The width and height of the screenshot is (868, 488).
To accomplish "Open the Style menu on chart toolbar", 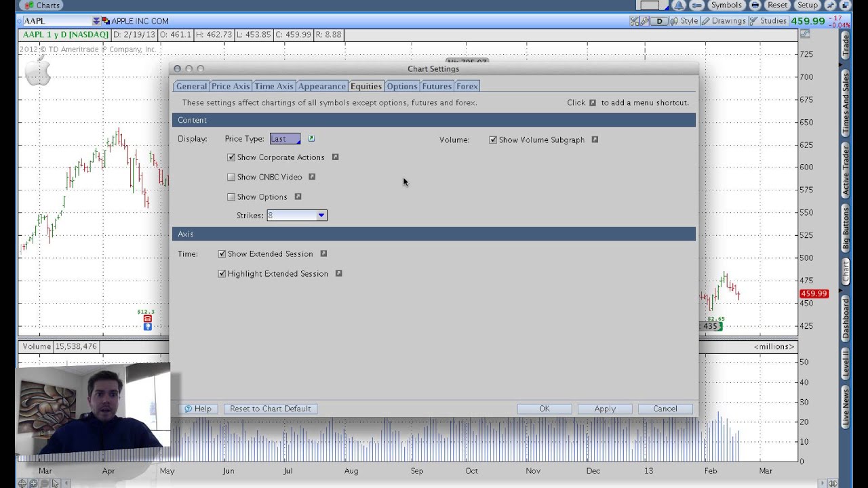I will pyautogui.click(x=684, y=21).
